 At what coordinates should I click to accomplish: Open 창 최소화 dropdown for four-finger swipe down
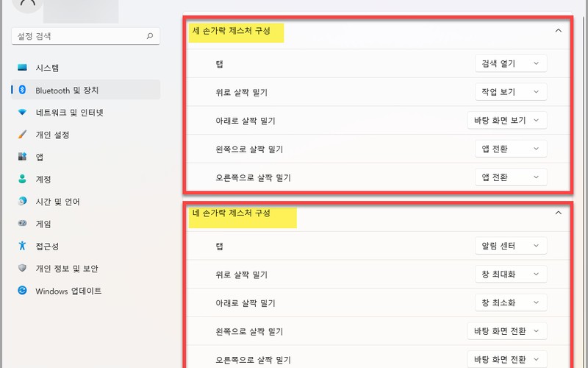coord(511,302)
